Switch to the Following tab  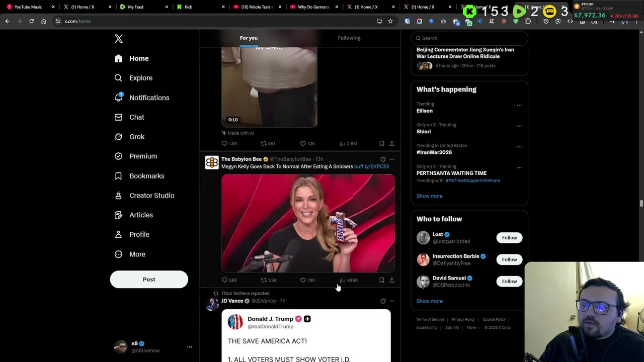(349, 38)
